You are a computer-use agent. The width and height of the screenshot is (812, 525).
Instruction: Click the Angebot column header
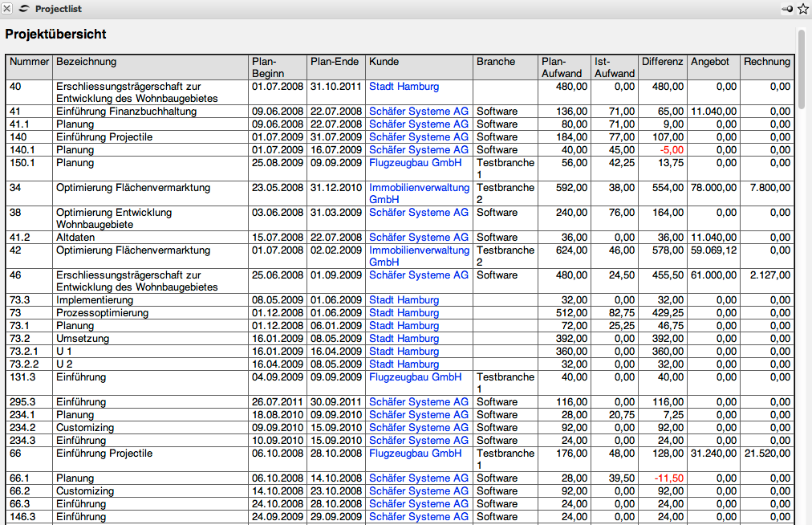click(x=709, y=62)
